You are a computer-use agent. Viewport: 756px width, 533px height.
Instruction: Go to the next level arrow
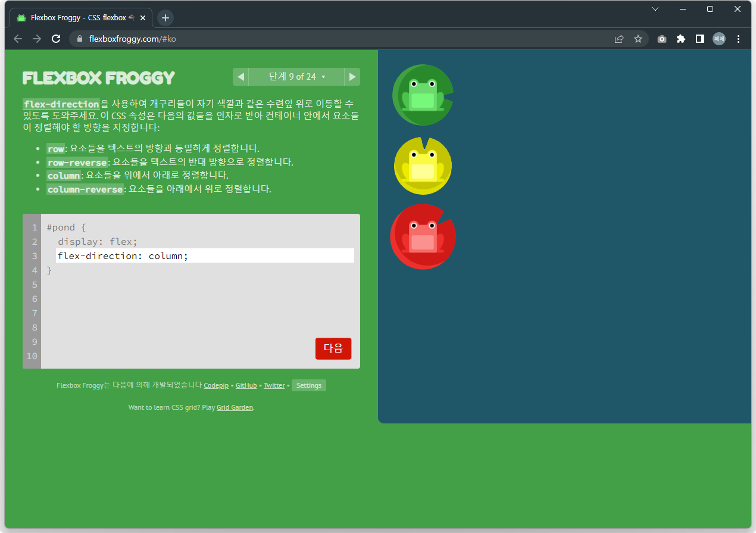pyautogui.click(x=352, y=77)
